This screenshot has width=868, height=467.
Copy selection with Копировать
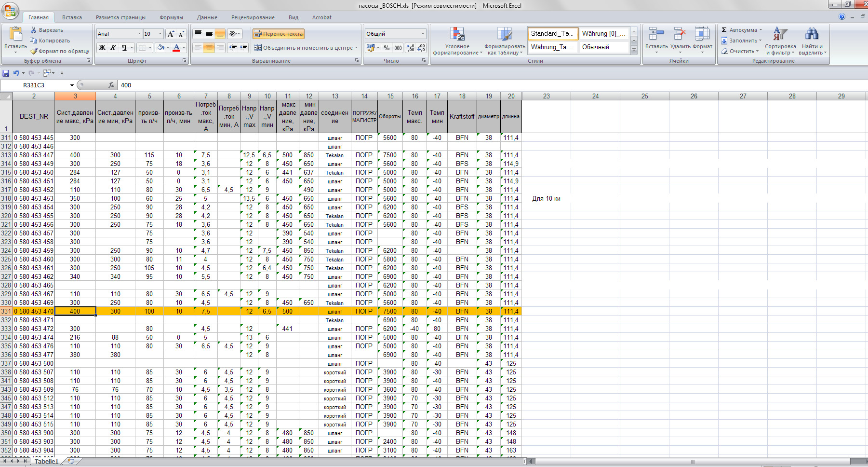pos(50,41)
